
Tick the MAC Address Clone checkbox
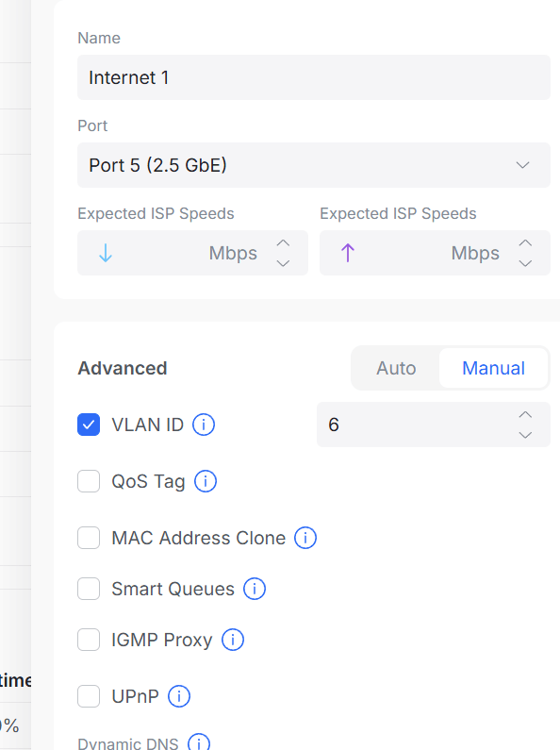(x=89, y=538)
